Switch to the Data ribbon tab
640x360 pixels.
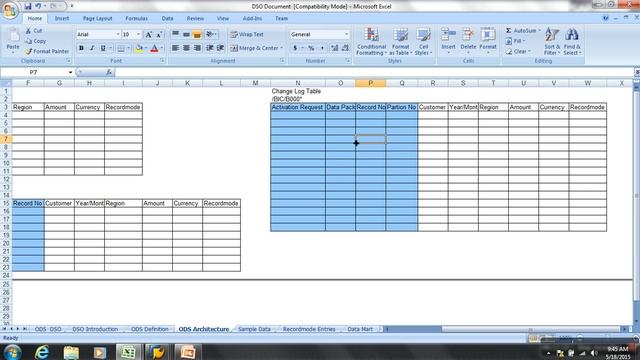tap(167, 18)
